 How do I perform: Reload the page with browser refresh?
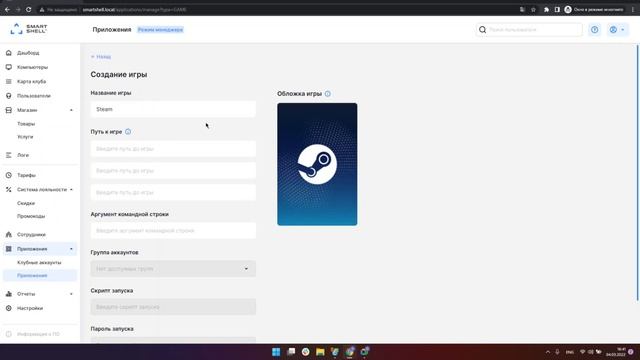click(29, 9)
